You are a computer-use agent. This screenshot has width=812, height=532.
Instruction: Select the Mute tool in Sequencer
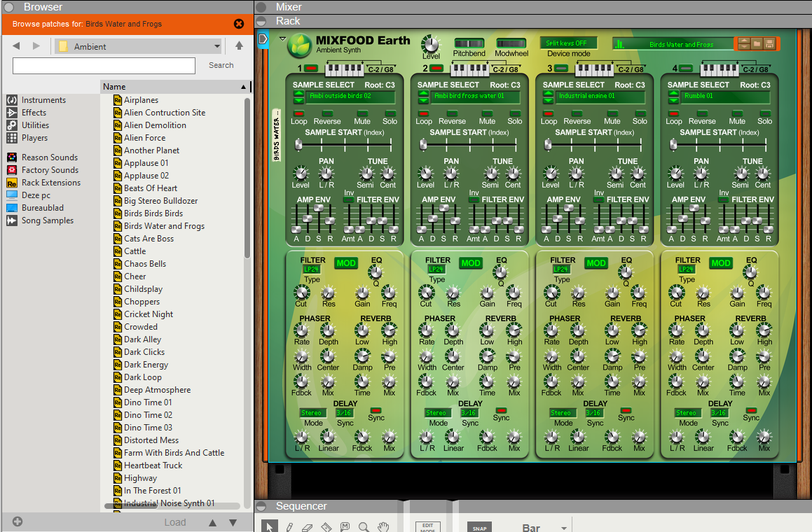[345, 527]
